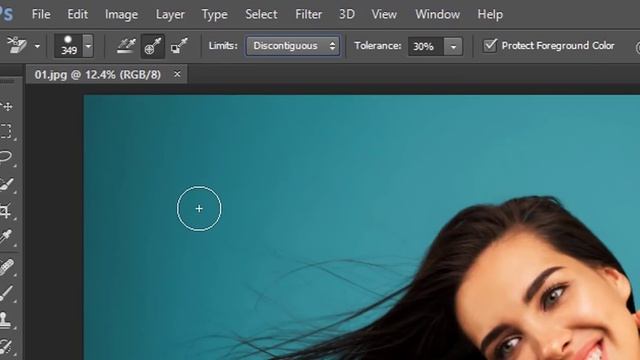This screenshot has width=640, height=360.
Task: Open the File menu
Action: click(41, 14)
